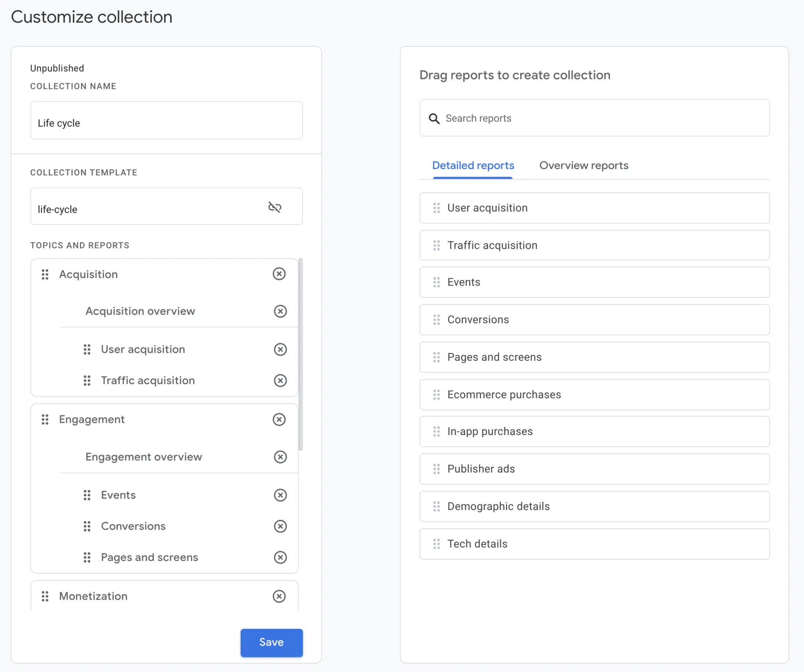This screenshot has width=804, height=672.
Task: Select the In-app purchases report card
Action: [594, 432]
